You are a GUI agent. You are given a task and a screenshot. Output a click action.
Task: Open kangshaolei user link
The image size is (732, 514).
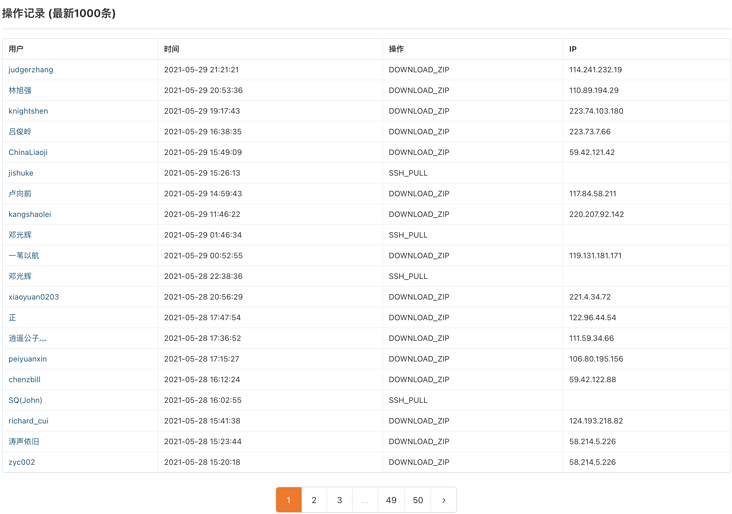point(30,214)
